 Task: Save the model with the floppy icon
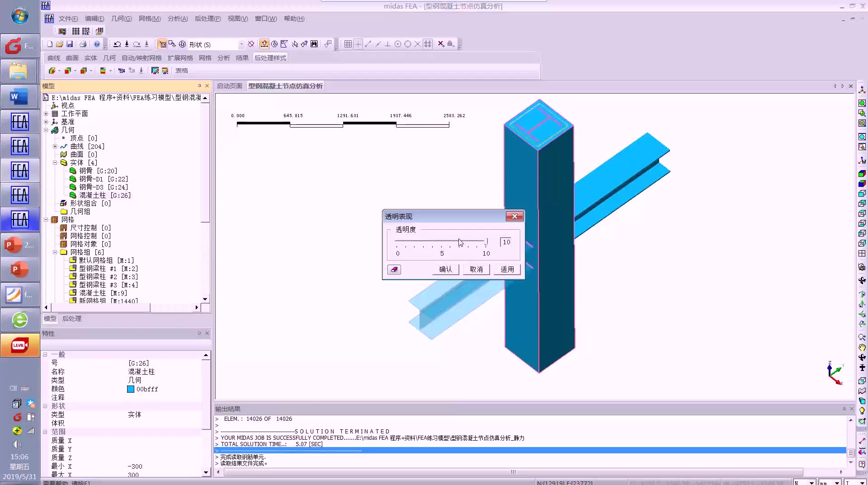(x=70, y=44)
